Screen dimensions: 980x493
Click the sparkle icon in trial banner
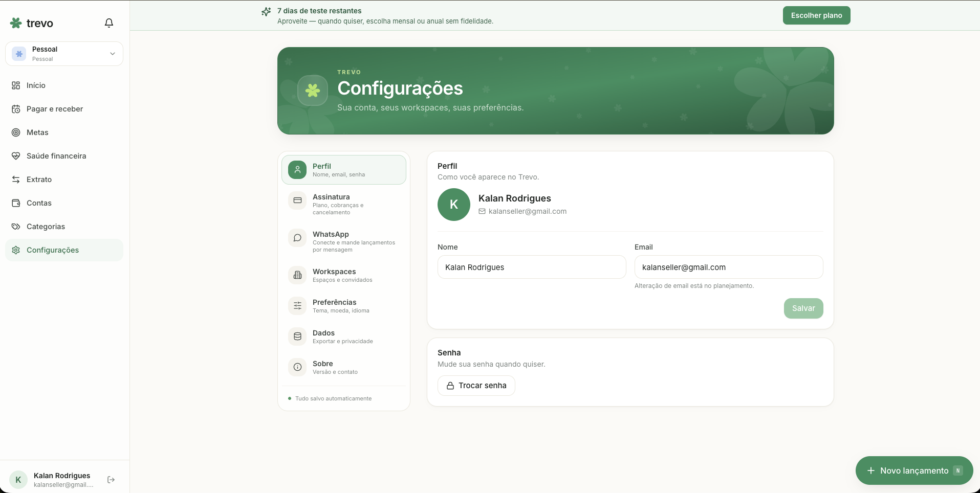click(266, 11)
